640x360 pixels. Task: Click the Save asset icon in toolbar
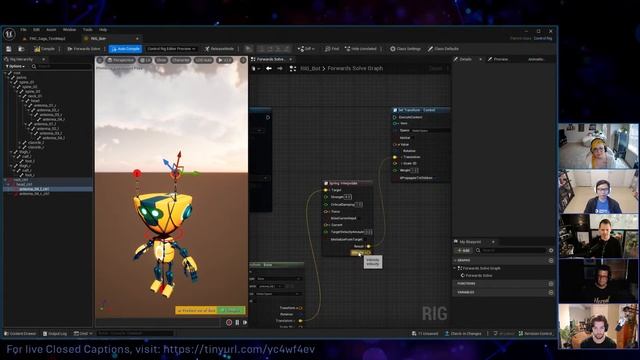[9, 49]
